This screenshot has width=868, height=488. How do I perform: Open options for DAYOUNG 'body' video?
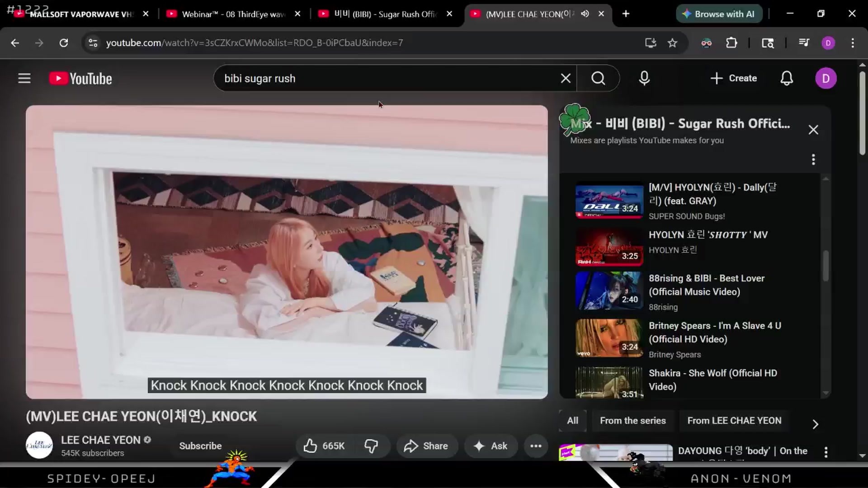point(826,452)
